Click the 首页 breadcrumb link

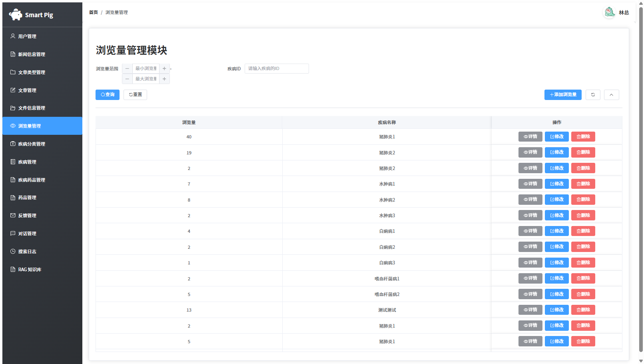pos(93,12)
